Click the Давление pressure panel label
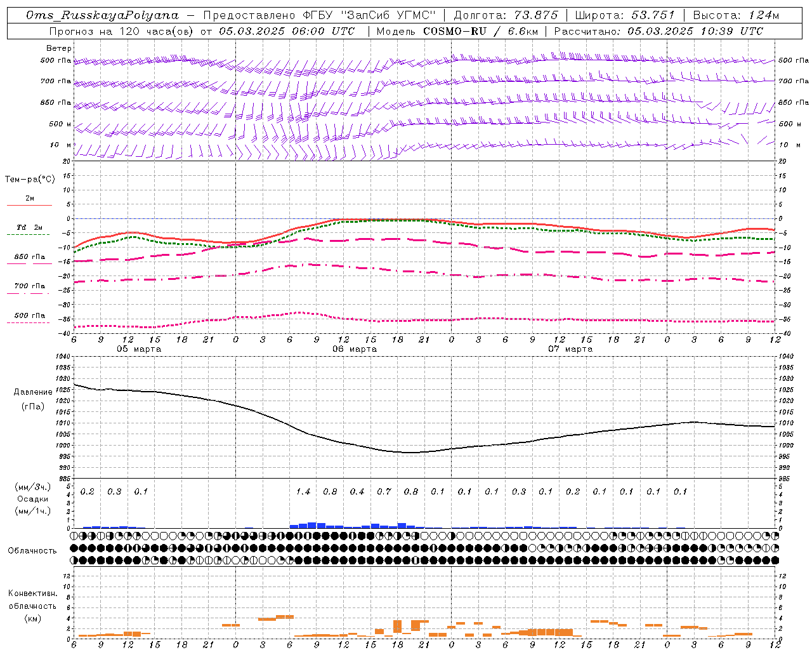Viewport: 812px width, 650px height. coord(33,392)
